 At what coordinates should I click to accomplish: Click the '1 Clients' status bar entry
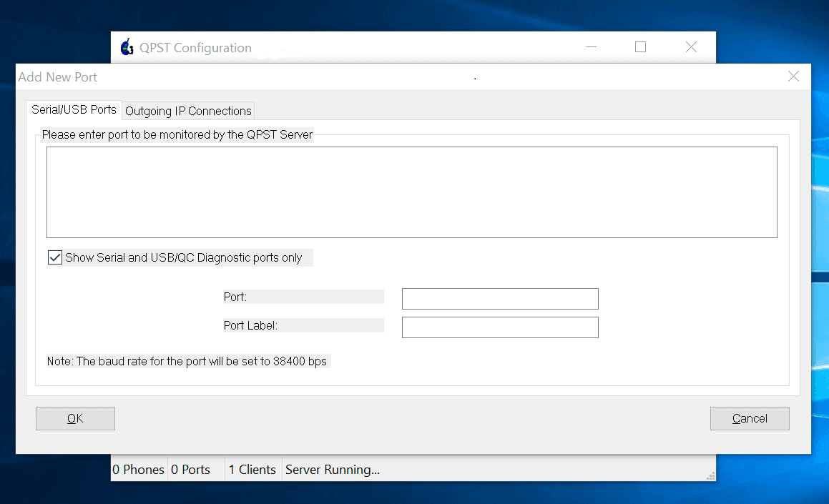[x=252, y=470]
